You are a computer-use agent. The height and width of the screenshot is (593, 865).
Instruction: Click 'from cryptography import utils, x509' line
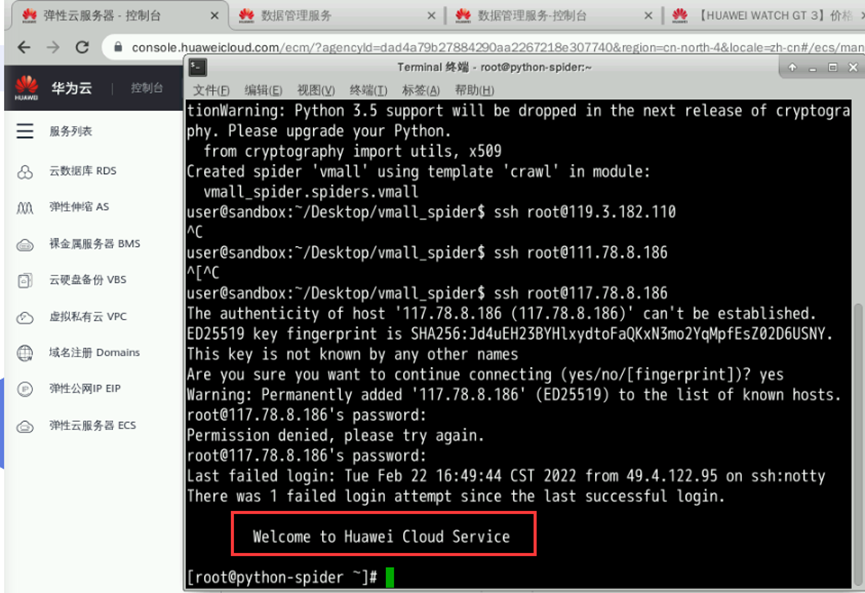click(x=353, y=151)
